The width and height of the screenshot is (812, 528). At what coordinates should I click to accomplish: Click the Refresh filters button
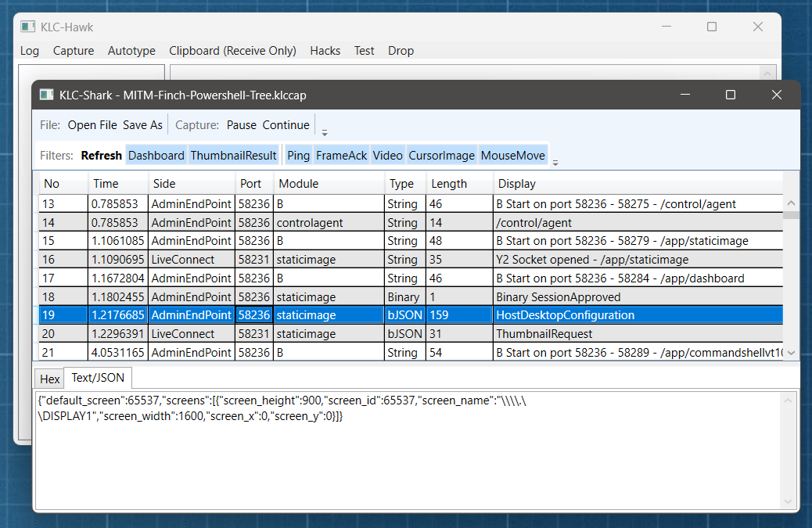pyautogui.click(x=102, y=156)
